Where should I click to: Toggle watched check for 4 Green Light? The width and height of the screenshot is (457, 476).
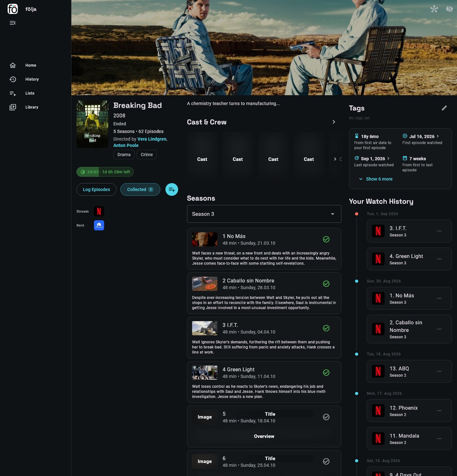point(326,373)
